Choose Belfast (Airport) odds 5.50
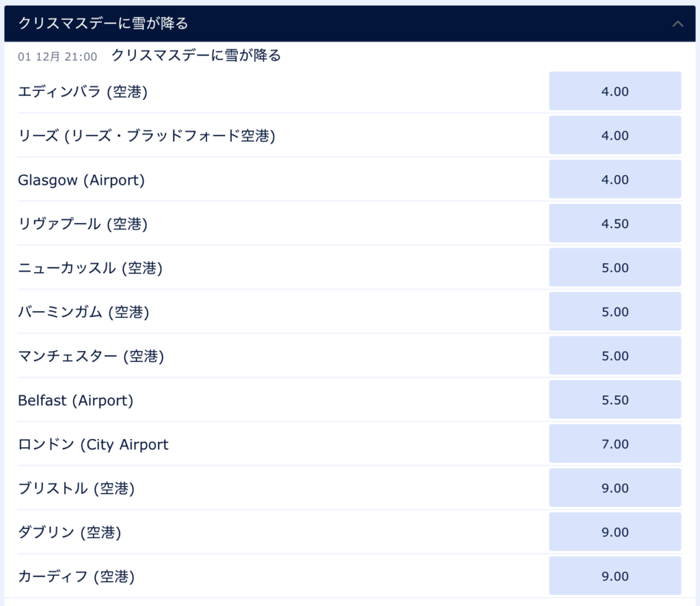Screen dimensions: 700x606 click(x=615, y=400)
